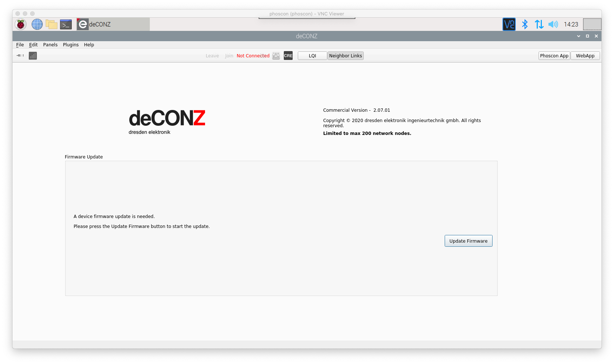Open the Plugins menu
This screenshot has width=614, height=364.
coord(70,44)
